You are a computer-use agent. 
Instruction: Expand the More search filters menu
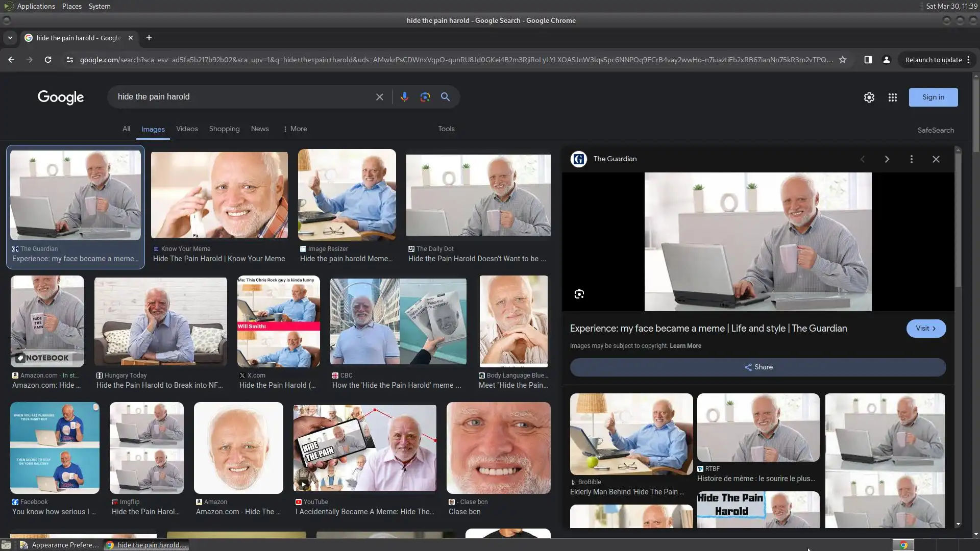coord(295,129)
